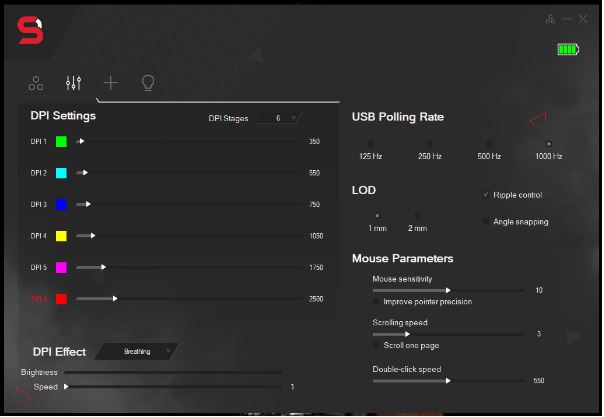Enable the Angle snapping checkbox

pyautogui.click(x=486, y=221)
